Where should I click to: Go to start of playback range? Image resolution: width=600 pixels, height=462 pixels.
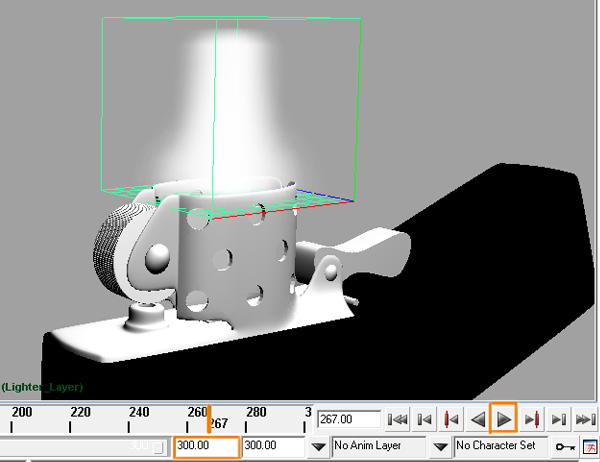(x=398, y=420)
